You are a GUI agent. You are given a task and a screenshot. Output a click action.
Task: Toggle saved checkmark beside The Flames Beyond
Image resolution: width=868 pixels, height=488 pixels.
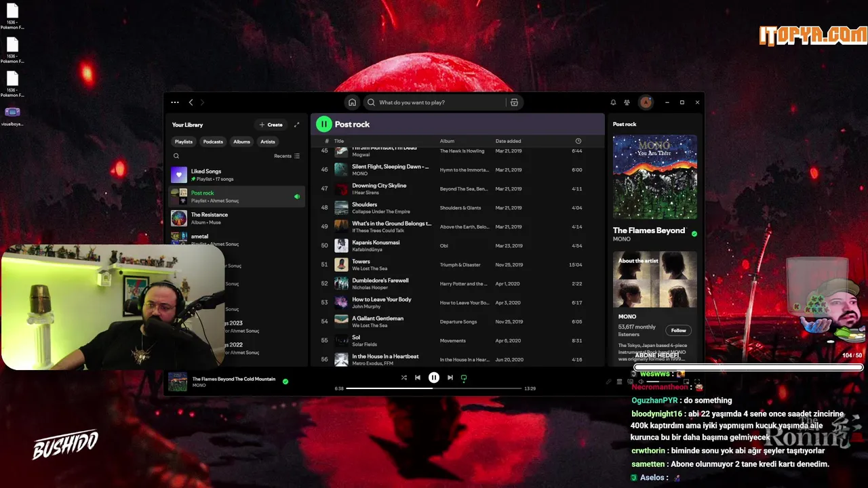[694, 234]
